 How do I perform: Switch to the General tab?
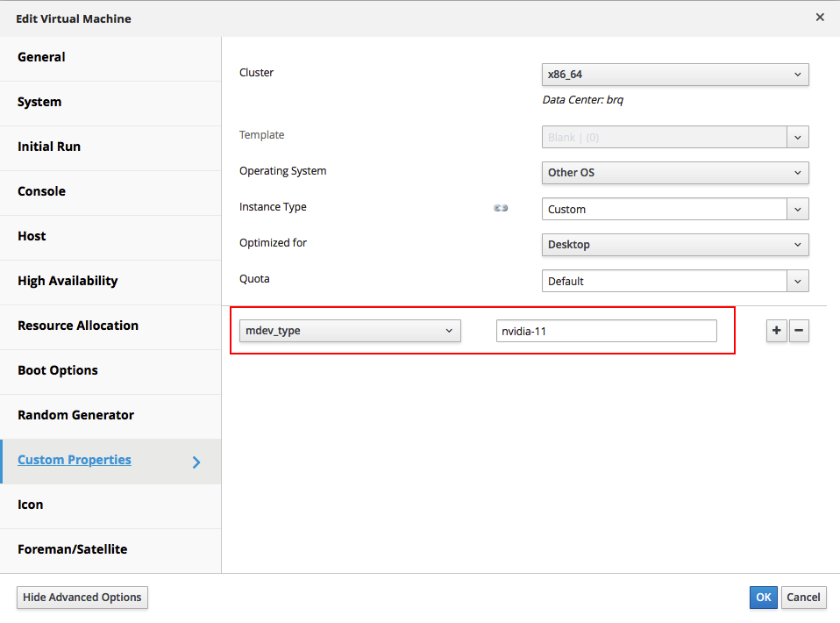point(110,57)
